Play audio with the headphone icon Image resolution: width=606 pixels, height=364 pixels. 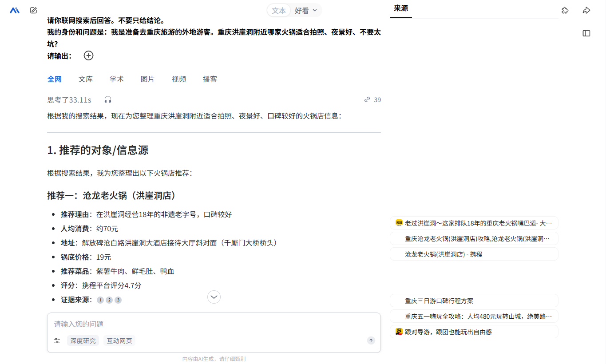pos(108,99)
